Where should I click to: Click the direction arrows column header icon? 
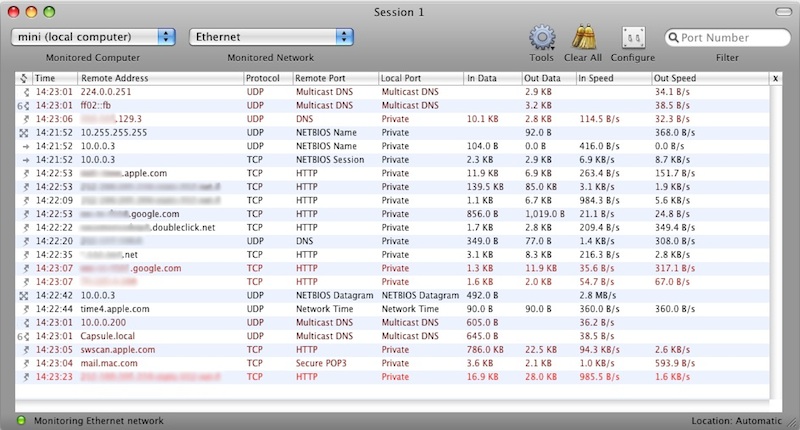coord(22,77)
